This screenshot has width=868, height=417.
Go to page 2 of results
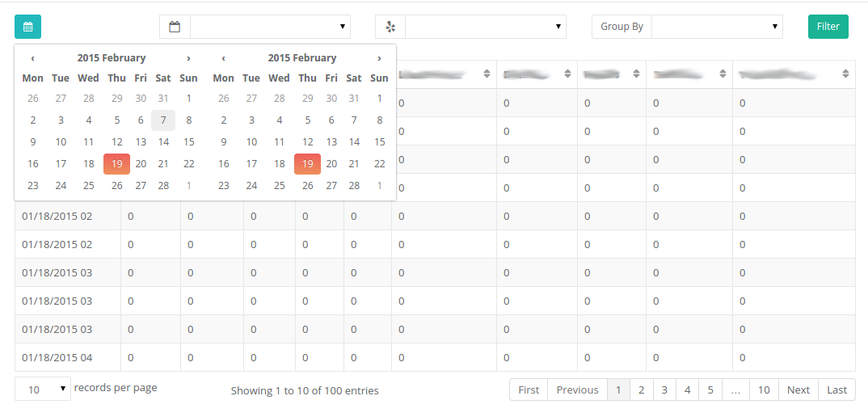[641, 390]
